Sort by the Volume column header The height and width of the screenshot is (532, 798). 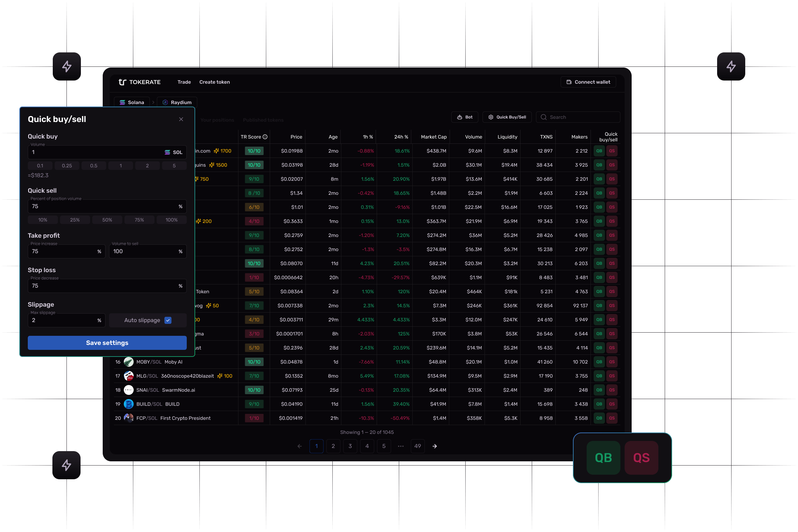pos(473,137)
